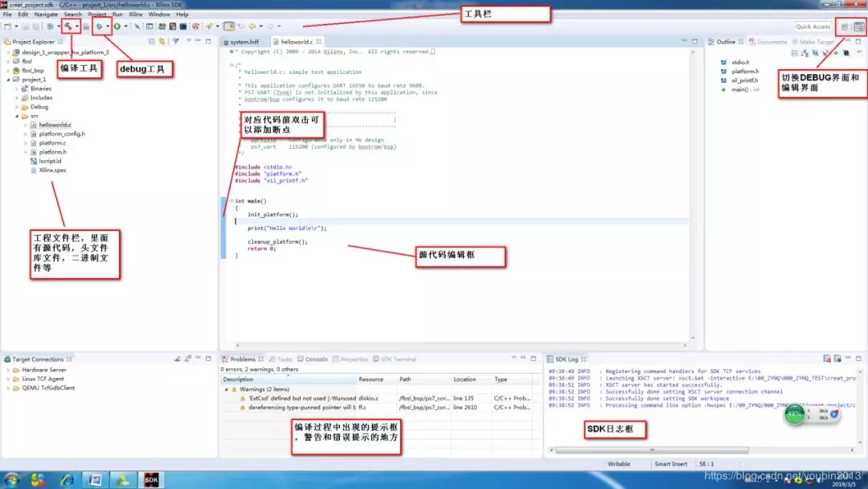Minimize the Project Explorer panel
This screenshot has width=868, height=489.
pos(199,41)
